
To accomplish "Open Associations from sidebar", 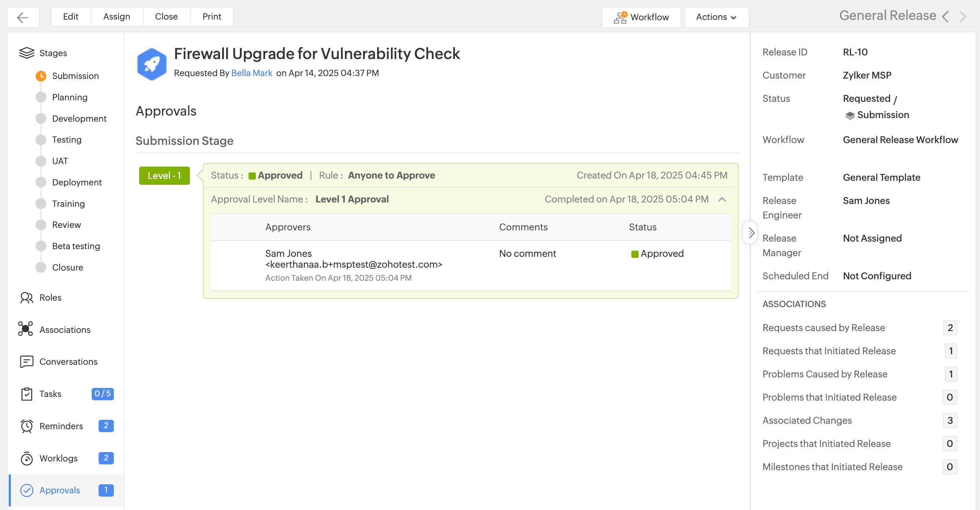I will coord(65,330).
